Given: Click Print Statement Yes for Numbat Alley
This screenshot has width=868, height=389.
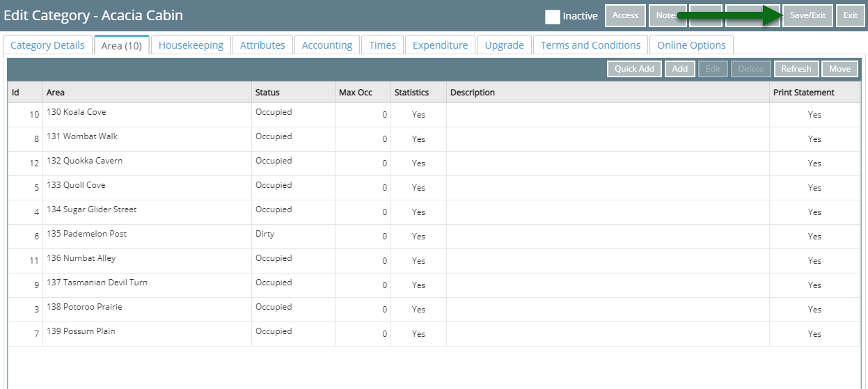Looking at the screenshot, I should click(x=814, y=261).
